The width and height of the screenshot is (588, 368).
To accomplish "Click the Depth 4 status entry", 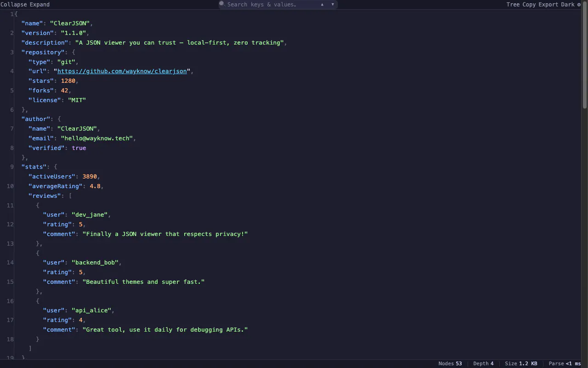I will (x=483, y=363).
